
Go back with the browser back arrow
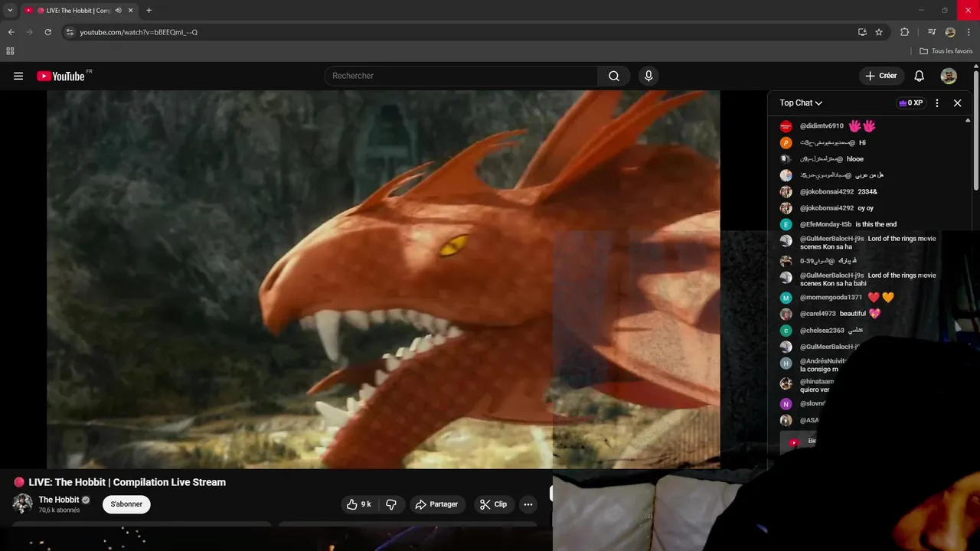(11, 32)
